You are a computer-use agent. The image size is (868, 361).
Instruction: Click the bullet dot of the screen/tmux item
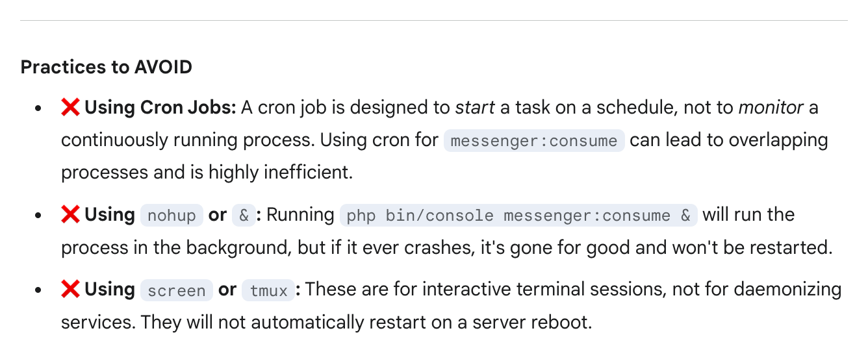click(40, 290)
